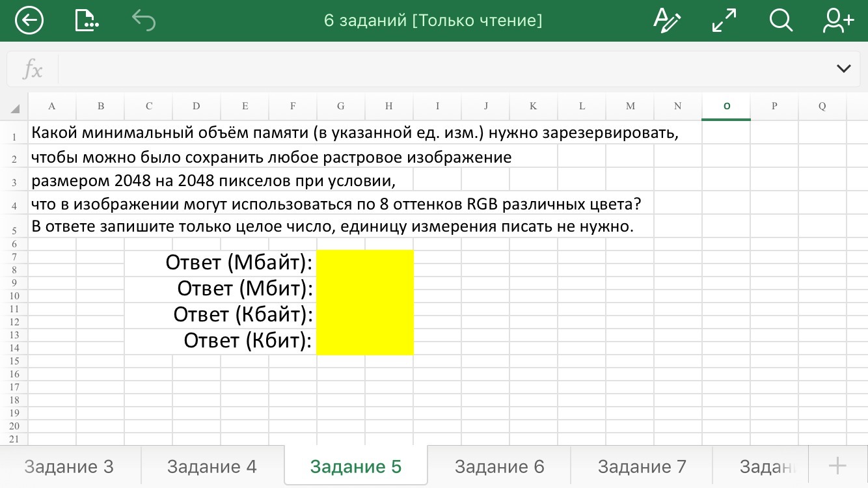This screenshot has width=868, height=488.
Task: Toggle full screen with the arrows icon
Action: click(x=724, y=21)
